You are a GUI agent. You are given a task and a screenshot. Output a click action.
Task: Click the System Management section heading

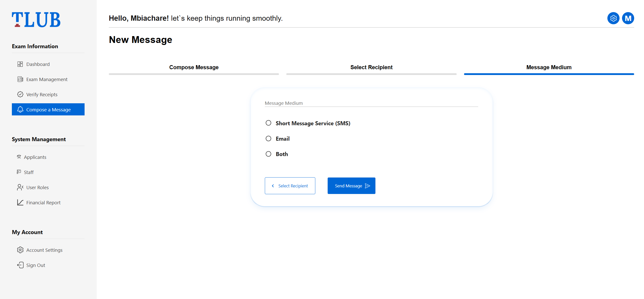39,139
